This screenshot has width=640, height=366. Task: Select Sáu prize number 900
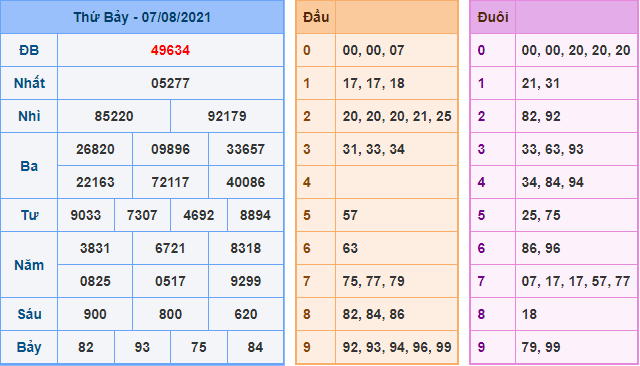pos(95,315)
